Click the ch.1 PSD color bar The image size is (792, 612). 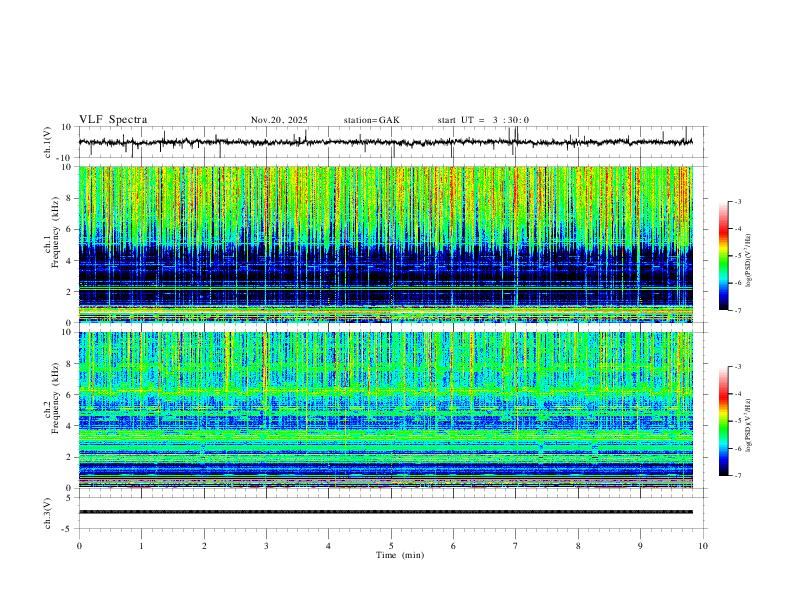(723, 256)
